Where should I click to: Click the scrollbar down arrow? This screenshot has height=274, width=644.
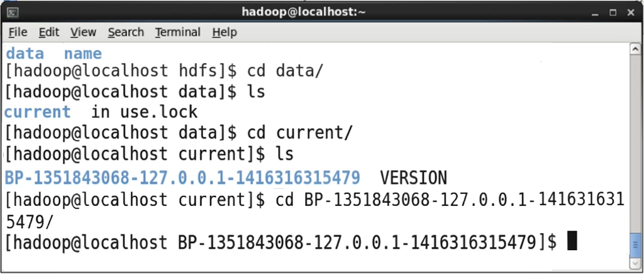[635, 263]
